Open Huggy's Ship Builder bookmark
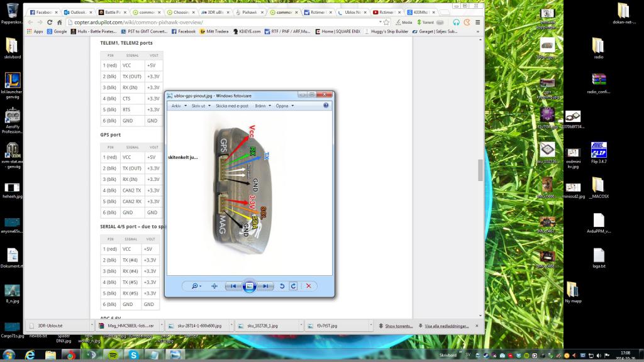 (387, 31)
